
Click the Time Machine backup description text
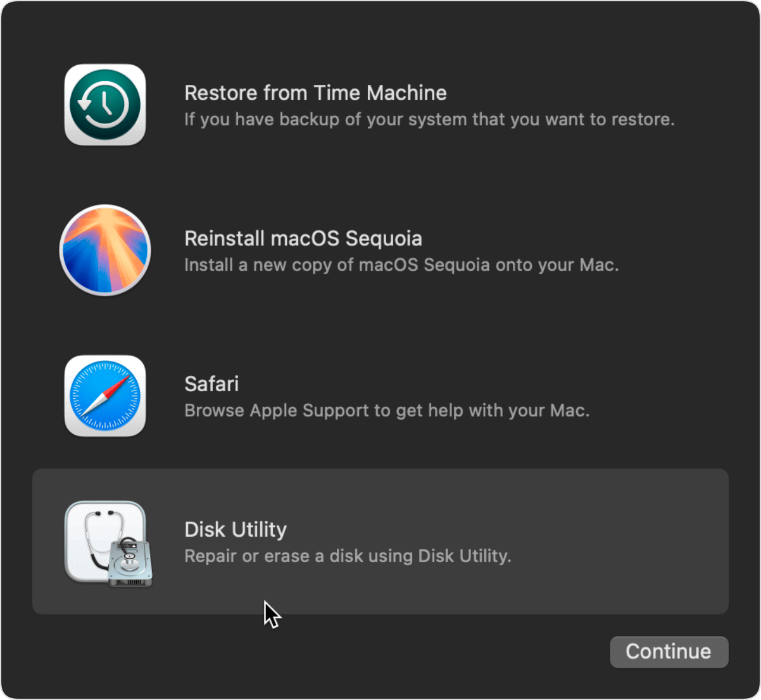(x=429, y=120)
